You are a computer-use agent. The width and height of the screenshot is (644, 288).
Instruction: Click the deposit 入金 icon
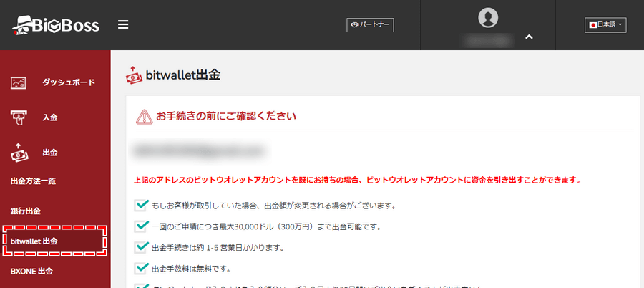pyautogui.click(x=19, y=117)
